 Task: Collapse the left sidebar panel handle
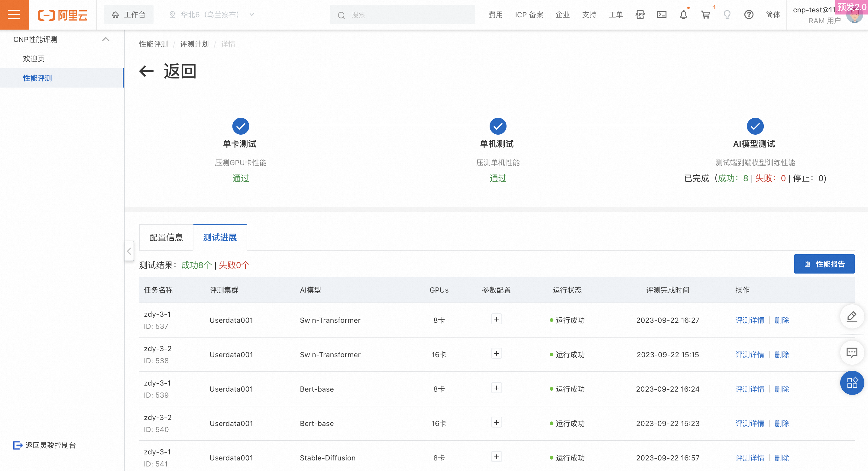129,251
